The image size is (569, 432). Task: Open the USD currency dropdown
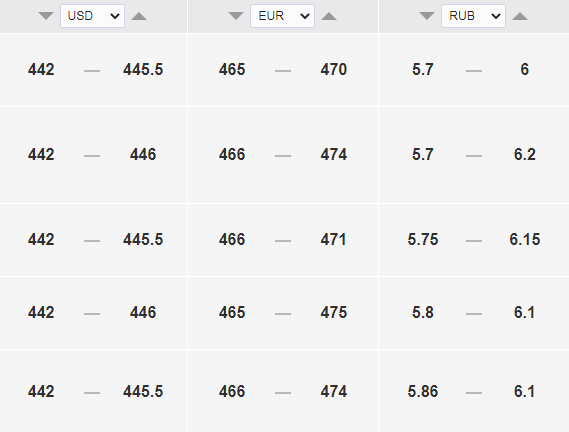point(93,16)
